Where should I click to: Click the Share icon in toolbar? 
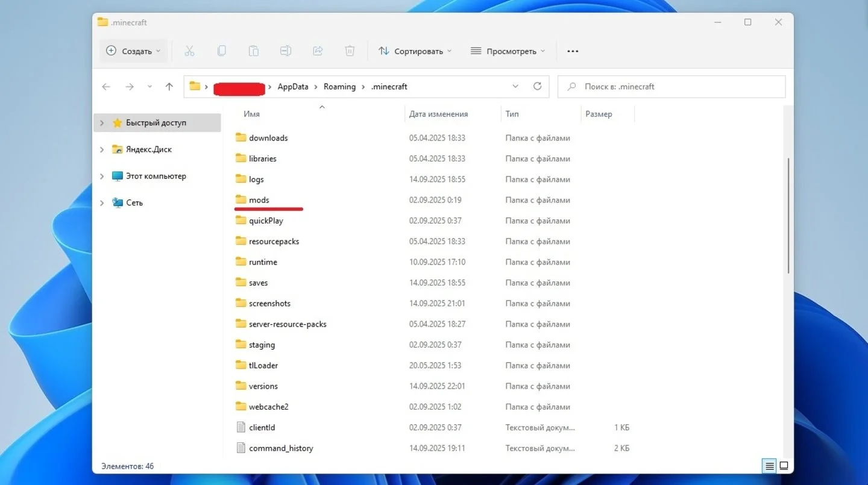[318, 51]
